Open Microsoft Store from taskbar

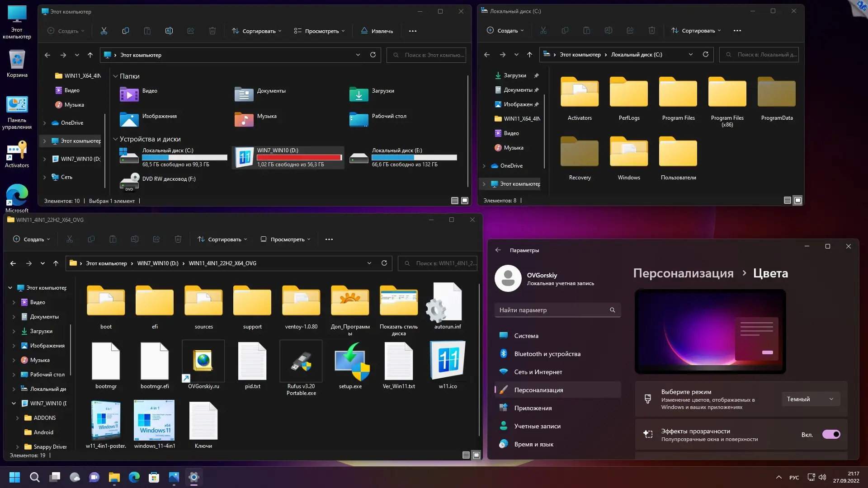(x=154, y=477)
